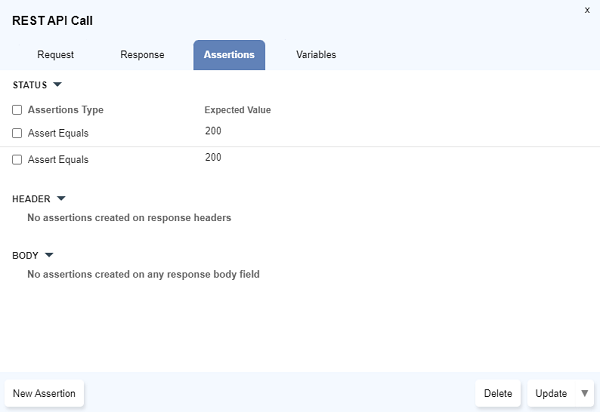Collapse the STATUS section arrow
The image size is (600, 412).
click(x=57, y=85)
